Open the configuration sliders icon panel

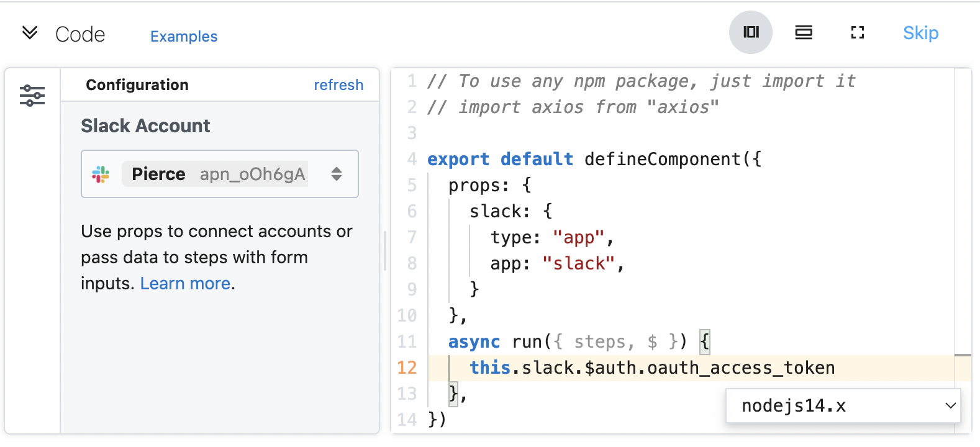32,96
